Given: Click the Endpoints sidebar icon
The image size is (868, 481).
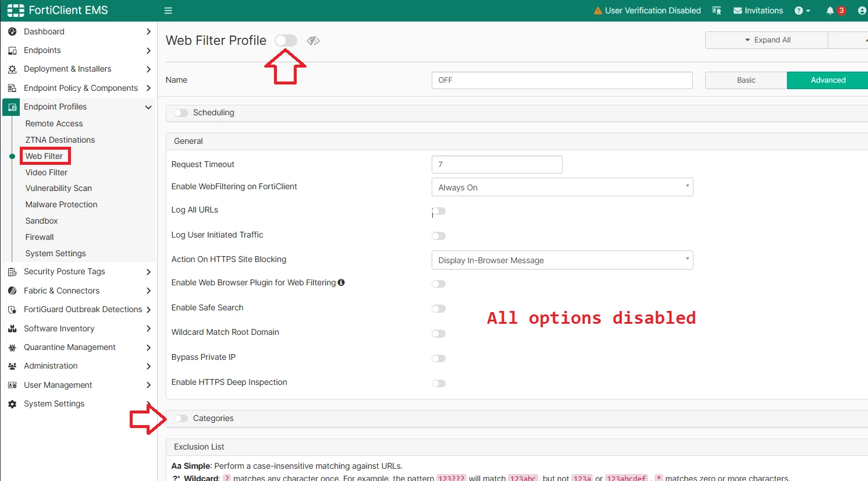Looking at the screenshot, I should pyautogui.click(x=12, y=51).
